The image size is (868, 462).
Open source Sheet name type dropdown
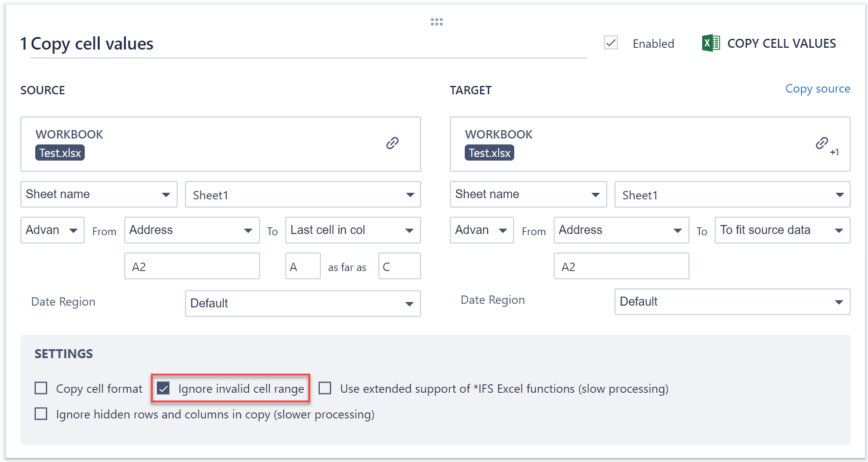pyautogui.click(x=98, y=195)
